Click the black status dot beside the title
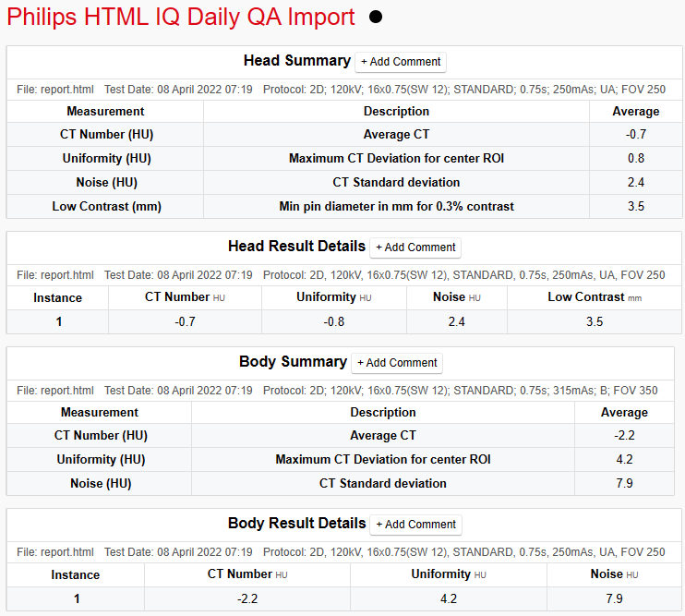685x616 pixels. coord(376,18)
